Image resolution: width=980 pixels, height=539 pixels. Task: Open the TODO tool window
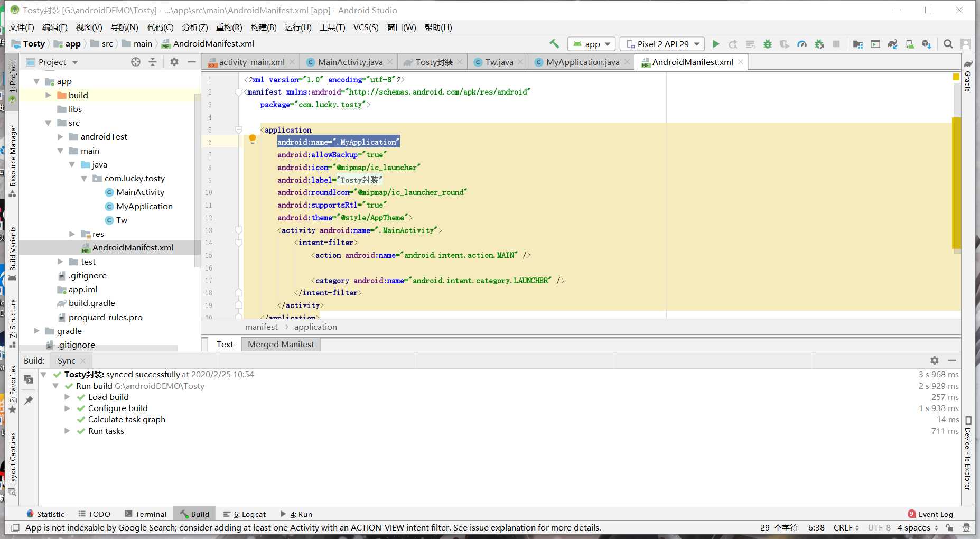point(94,514)
